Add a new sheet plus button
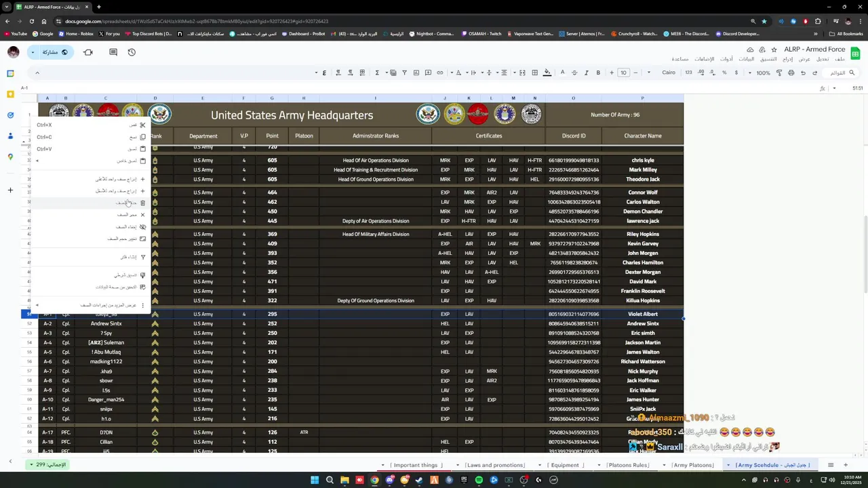The height and width of the screenshot is (488, 868). coord(846,465)
